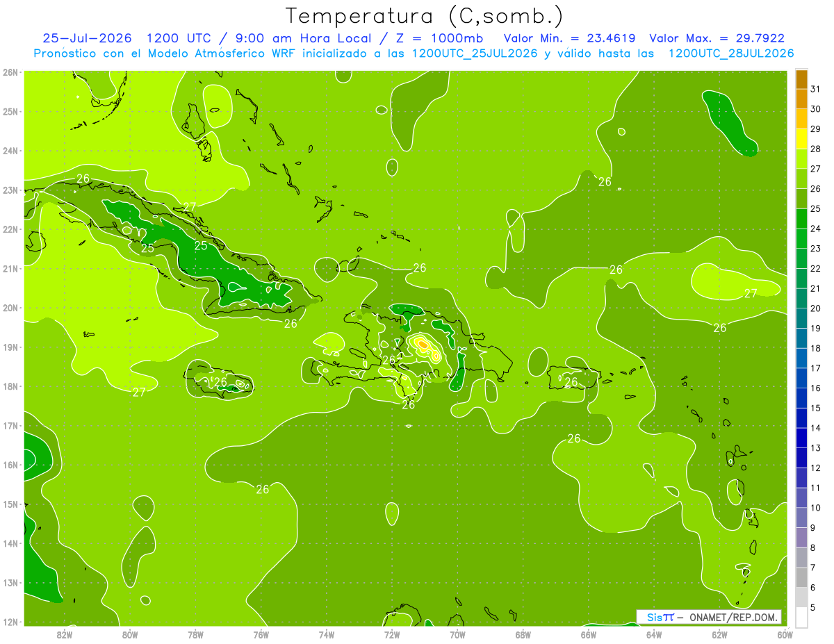Image resolution: width=834 pixels, height=644 pixels.
Task: Click the yellow legend swatch between 28 and 29
Action: point(801,139)
